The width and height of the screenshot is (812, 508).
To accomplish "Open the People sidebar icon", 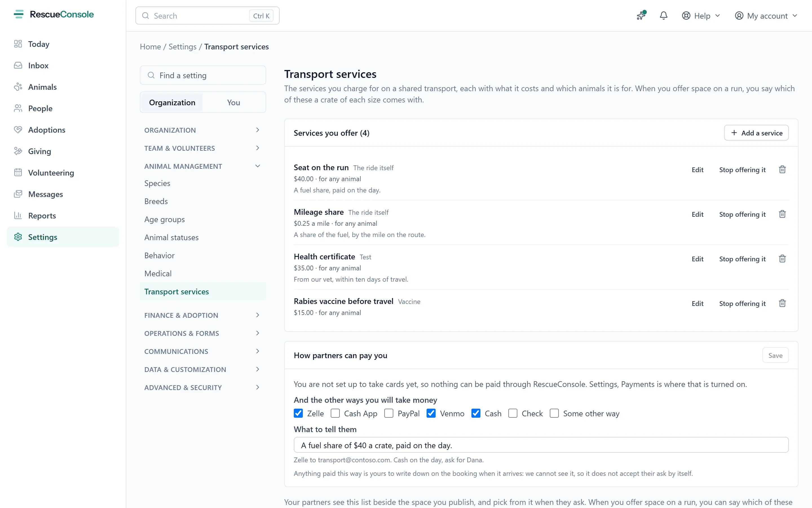I will [18, 109].
